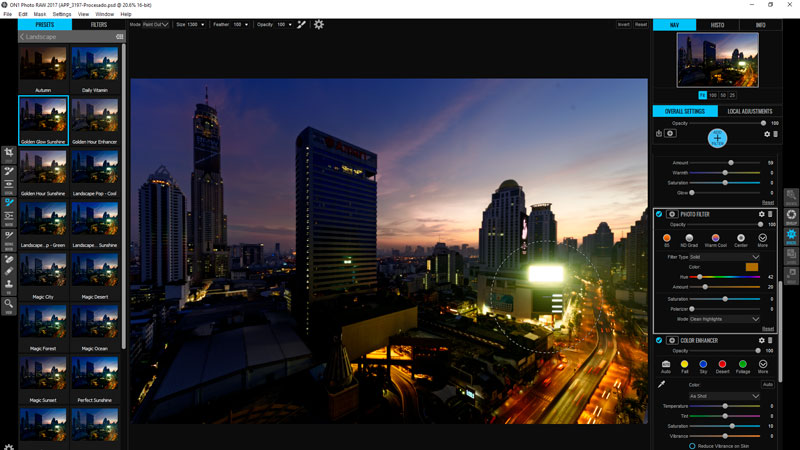Select the Crop tool in left toolbar
The image size is (800, 450).
coord(8,154)
